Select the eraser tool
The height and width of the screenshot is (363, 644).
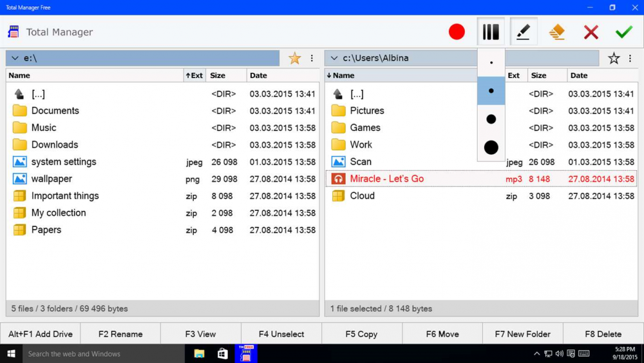(557, 32)
